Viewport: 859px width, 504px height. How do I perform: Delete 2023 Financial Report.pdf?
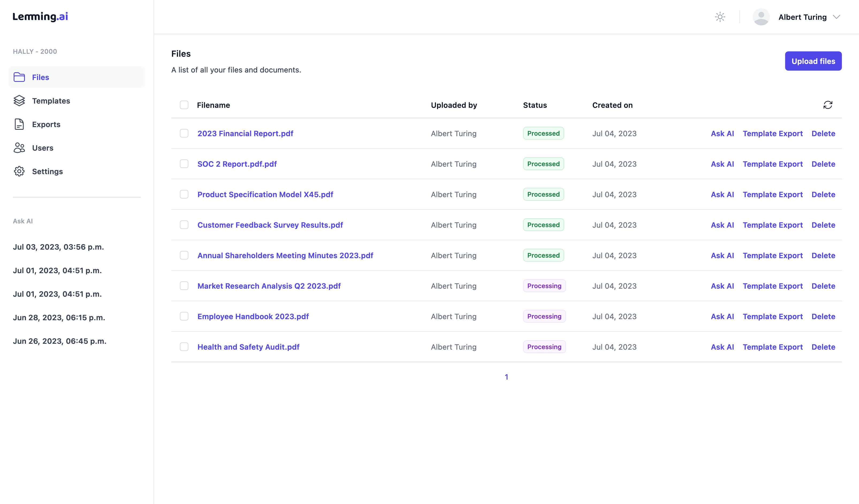pos(823,133)
